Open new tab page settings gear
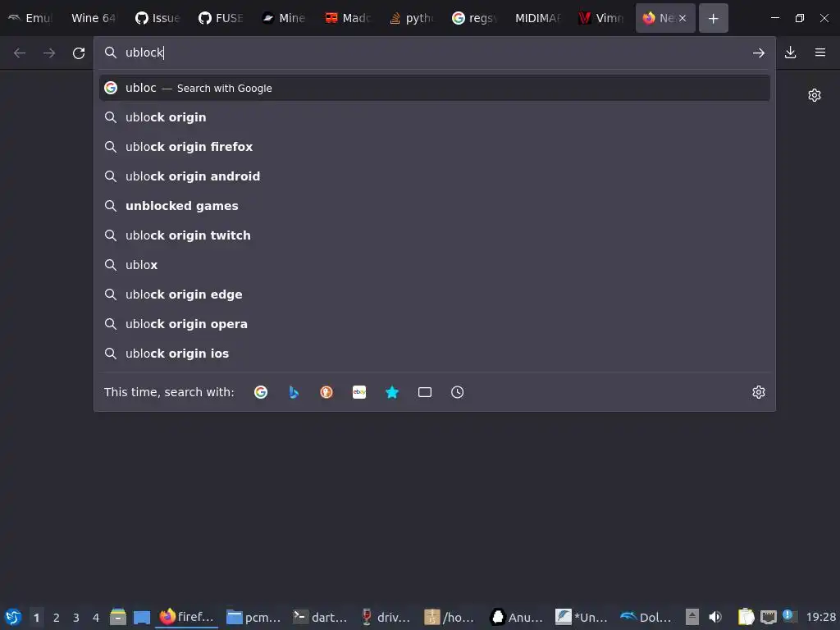 tap(815, 95)
